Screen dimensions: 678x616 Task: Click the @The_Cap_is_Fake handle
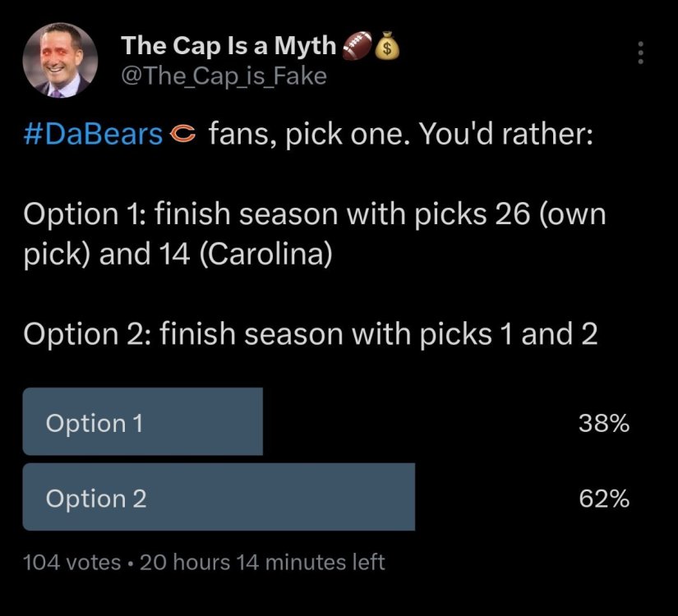point(224,76)
